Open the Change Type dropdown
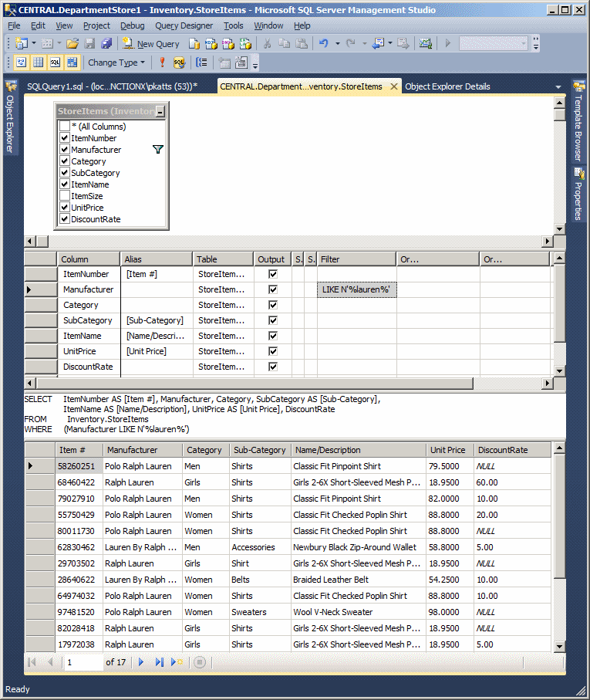Image resolution: width=590 pixels, height=700 pixels. pos(116,63)
